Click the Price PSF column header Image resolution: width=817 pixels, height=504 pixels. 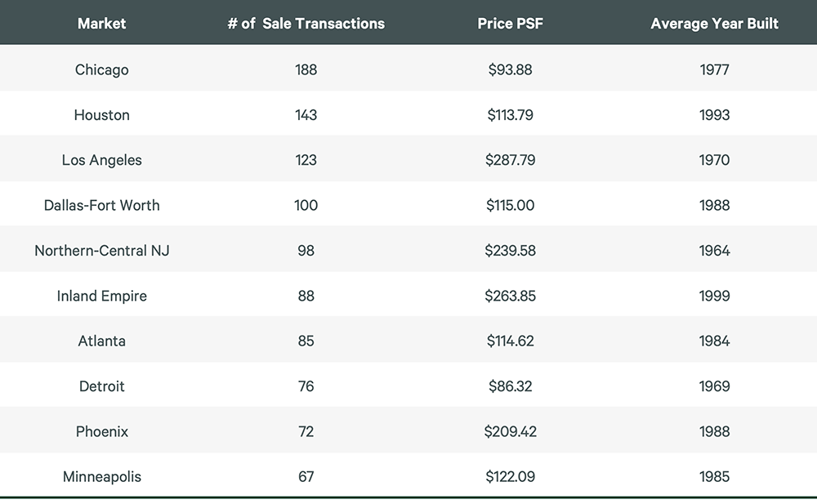(x=510, y=24)
